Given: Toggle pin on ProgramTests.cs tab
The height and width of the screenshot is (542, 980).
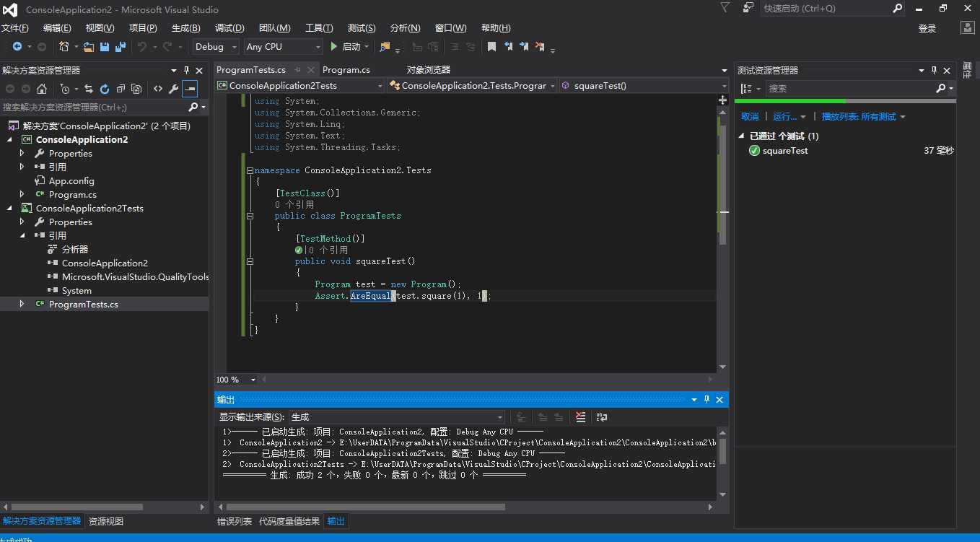Looking at the screenshot, I should pos(296,70).
